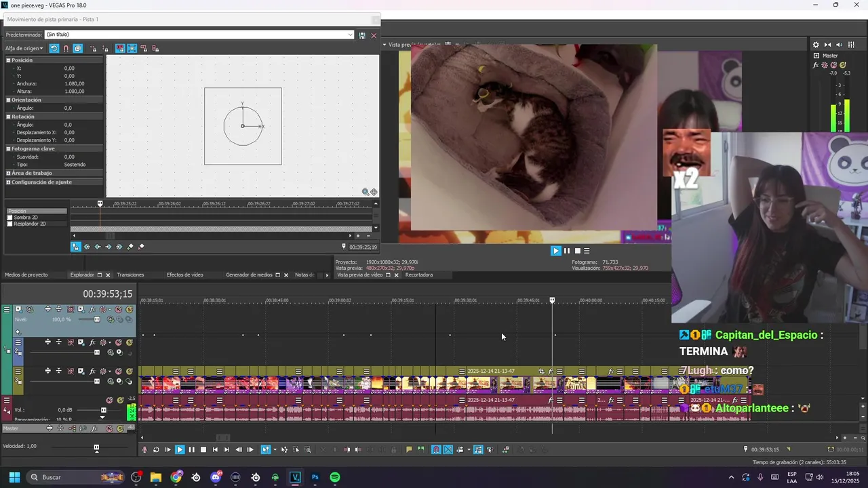This screenshot has height=488, width=868.
Task: Mute audio track 4
Action: tap(109, 400)
